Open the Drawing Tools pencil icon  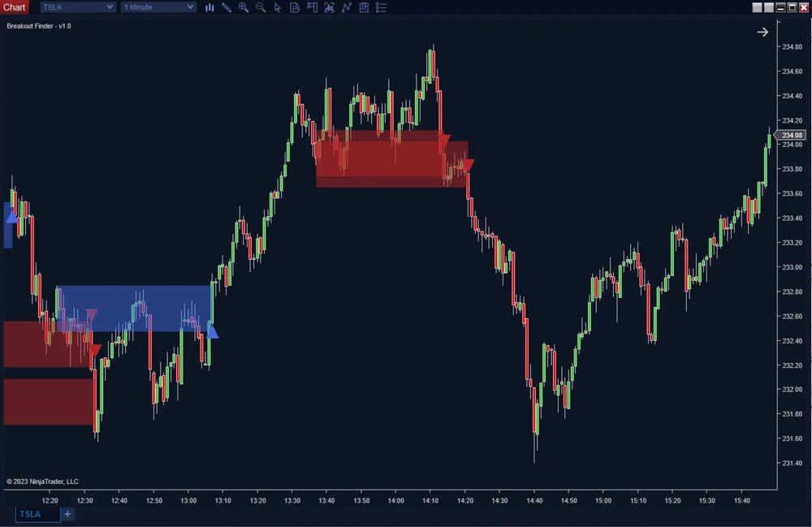pyautogui.click(x=227, y=7)
